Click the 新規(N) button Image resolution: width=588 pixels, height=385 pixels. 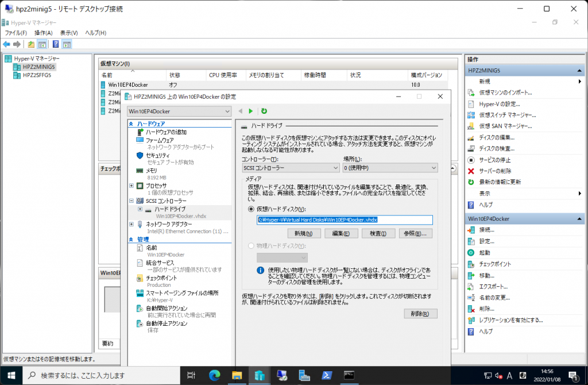pos(304,233)
